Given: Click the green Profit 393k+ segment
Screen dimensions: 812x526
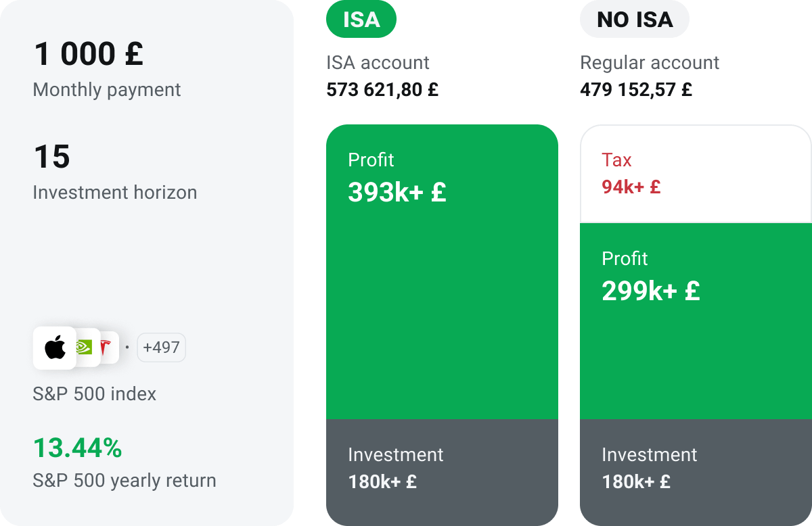Looking at the screenshot, I should [443, 270].
